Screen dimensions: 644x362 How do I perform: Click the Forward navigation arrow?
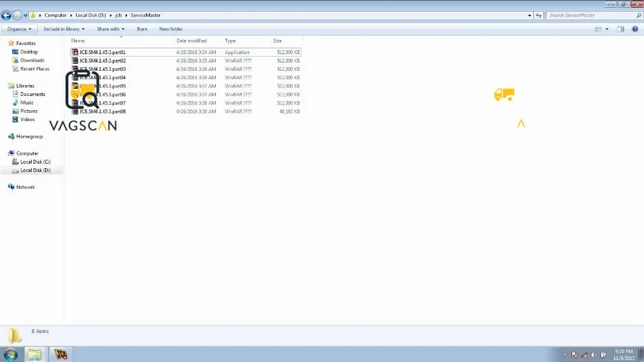coord(17,15)
